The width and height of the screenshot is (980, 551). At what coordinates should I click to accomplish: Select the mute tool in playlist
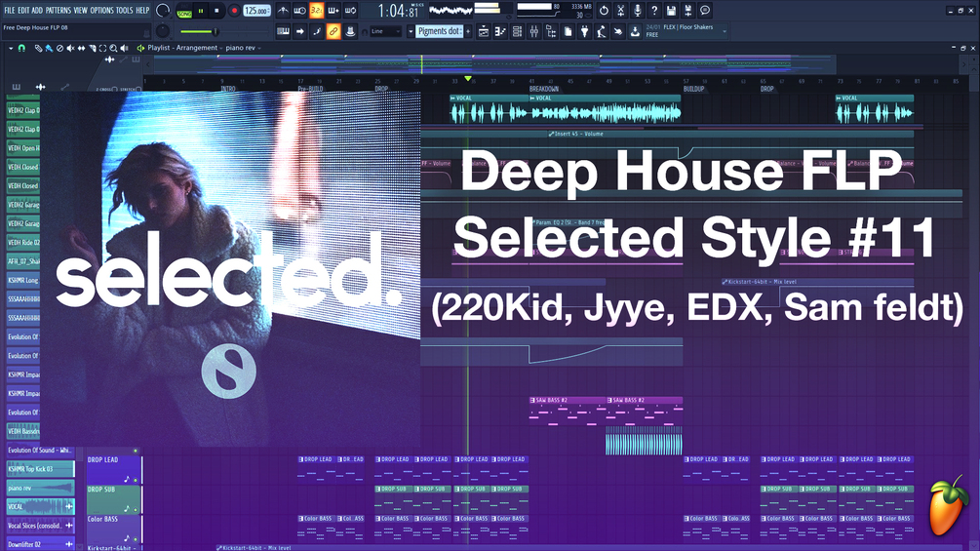tap(70, 48)
